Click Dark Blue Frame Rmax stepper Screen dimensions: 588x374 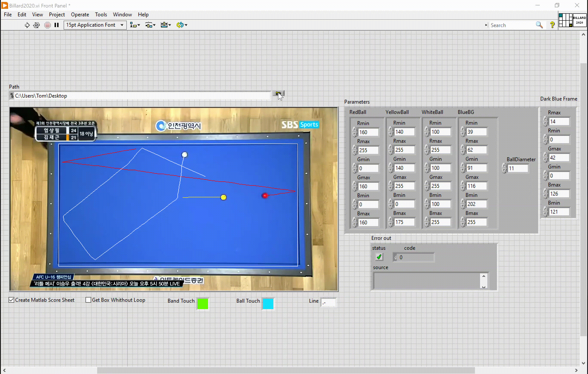[x=545, y=121]
